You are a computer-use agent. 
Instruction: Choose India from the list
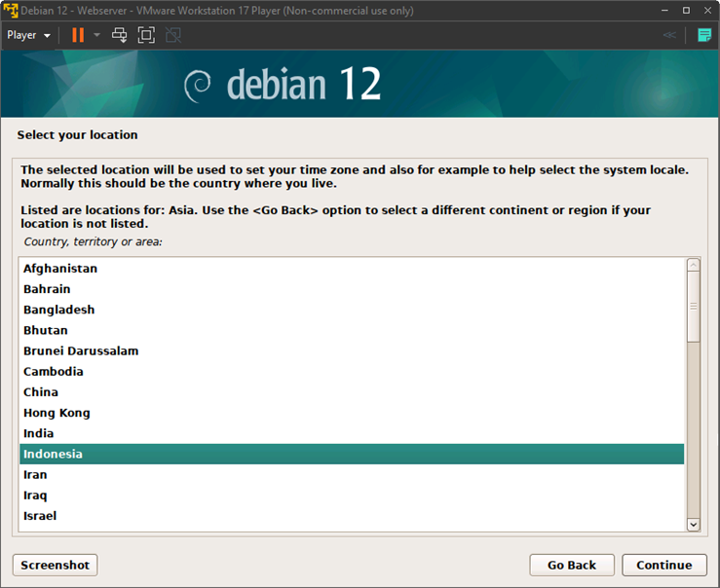[39, 433]
